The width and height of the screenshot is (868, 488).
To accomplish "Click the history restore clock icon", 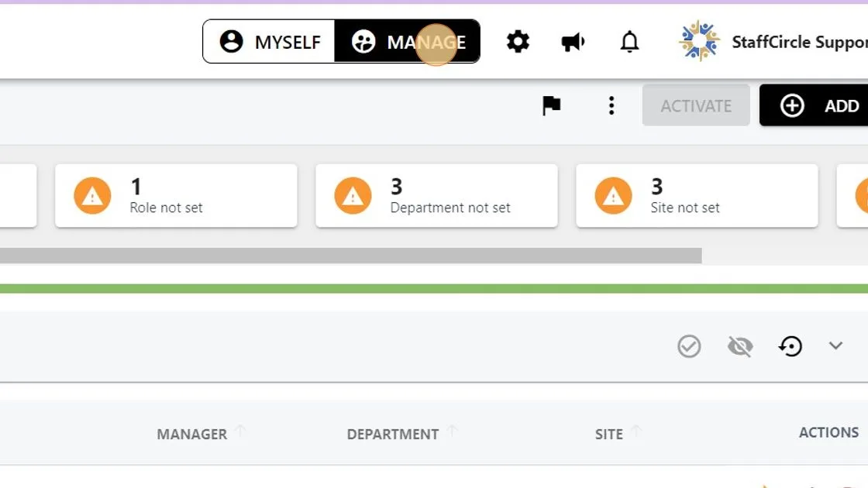I will point(790,346).
